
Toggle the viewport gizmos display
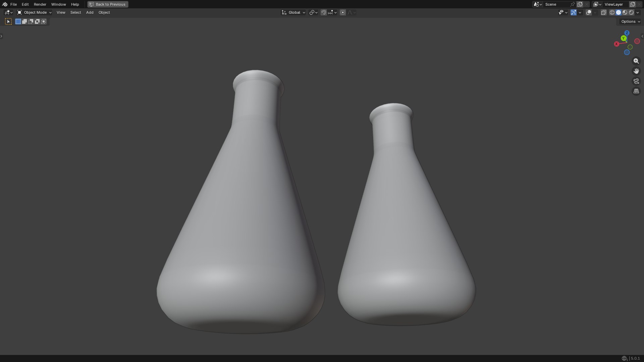point(574,12)
